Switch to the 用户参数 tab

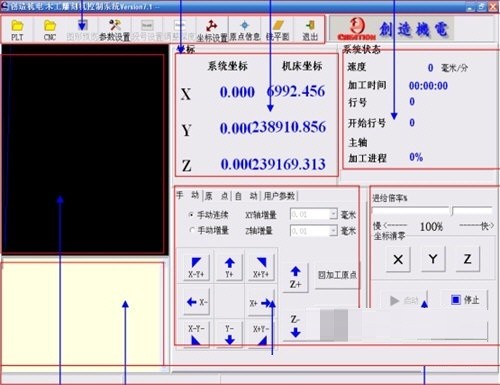click(x=279, y=196)
